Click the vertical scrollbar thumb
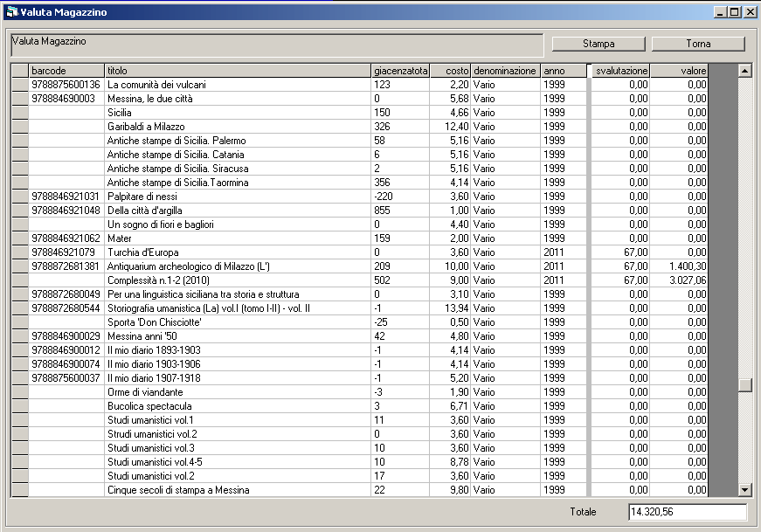 744,385
